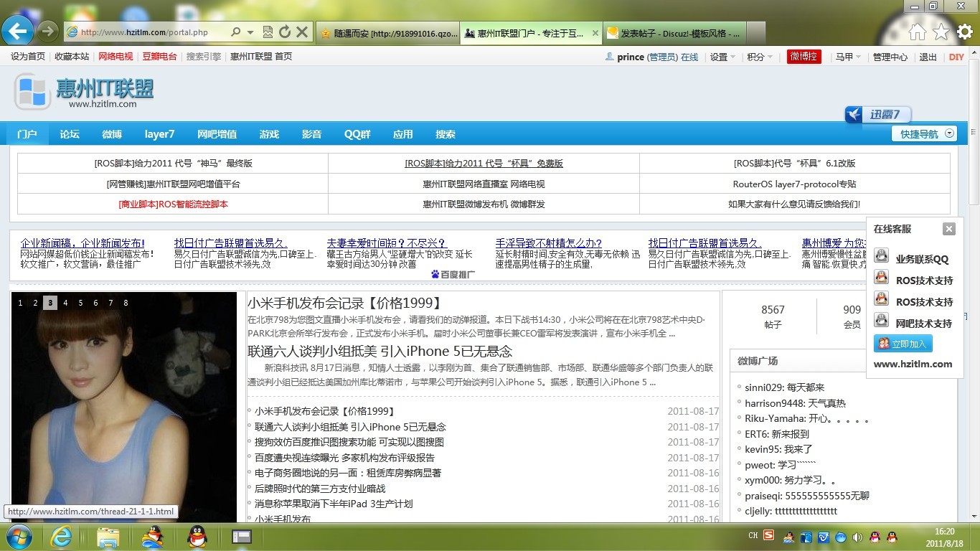Switch to 发表帖子 - Discuz! tab

(x=674, y=33)
